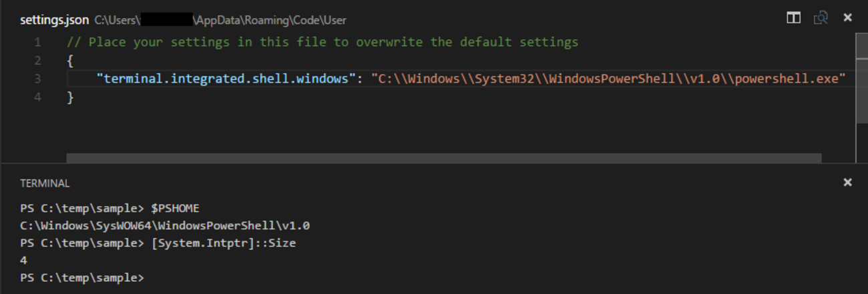Click the opening brace on line 2
Viewport: 868px width, 294px height.
(x=70, y=61)
